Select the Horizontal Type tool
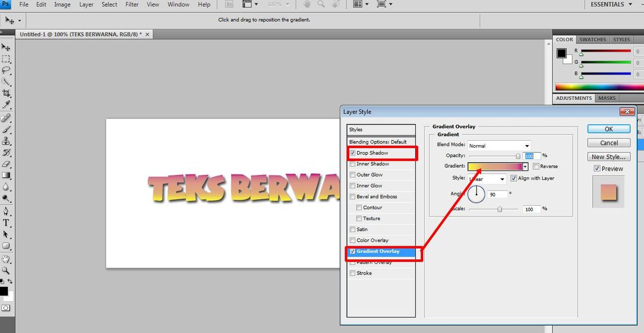The height and width of the screenshot is (333, 644). tap(6, 222)
